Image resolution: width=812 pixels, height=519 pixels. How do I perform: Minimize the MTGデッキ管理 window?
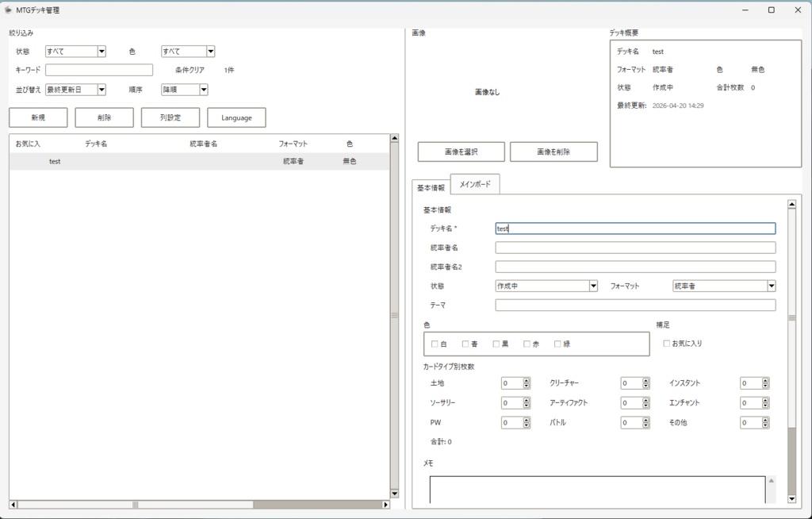point(745,10)
